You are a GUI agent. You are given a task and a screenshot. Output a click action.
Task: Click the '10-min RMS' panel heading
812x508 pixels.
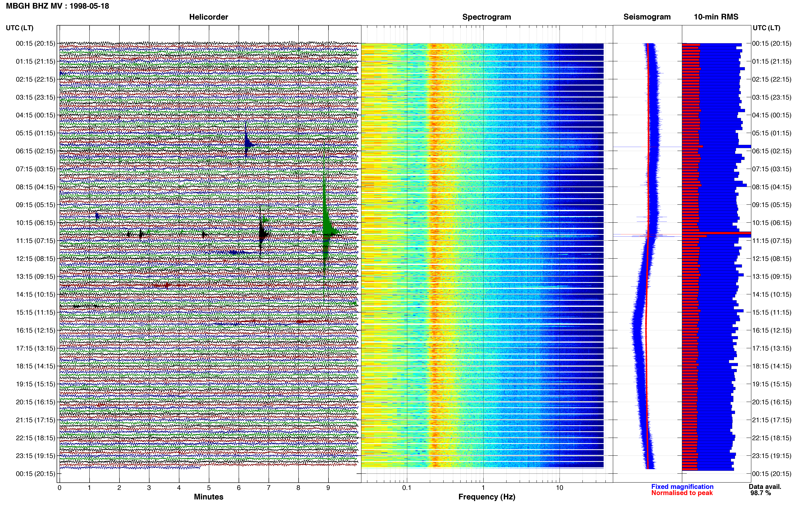[x=716, y=17]
